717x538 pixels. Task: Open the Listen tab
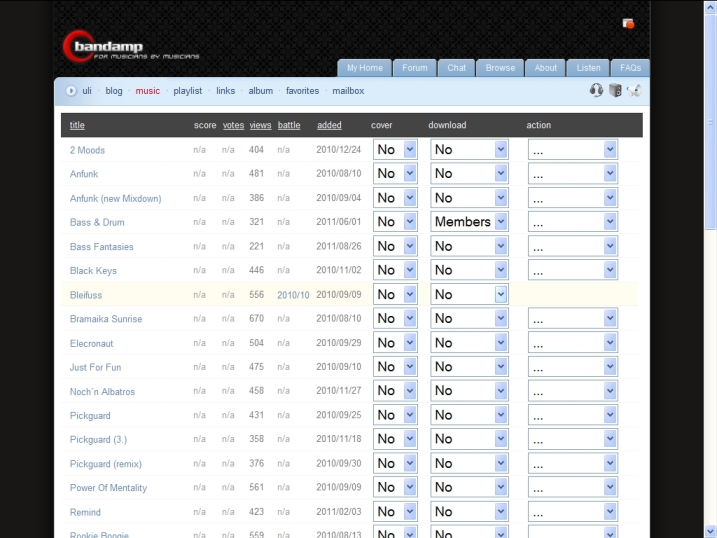588,68
